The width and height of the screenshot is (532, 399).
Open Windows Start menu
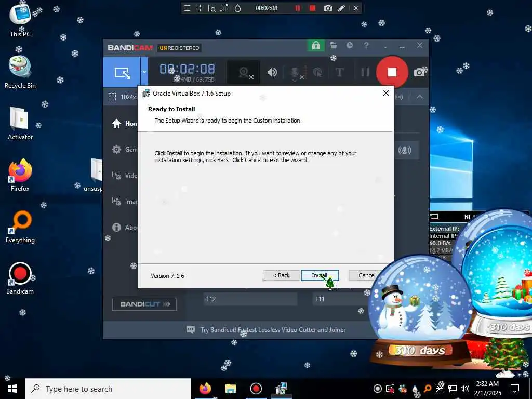[x=12, y=389]
